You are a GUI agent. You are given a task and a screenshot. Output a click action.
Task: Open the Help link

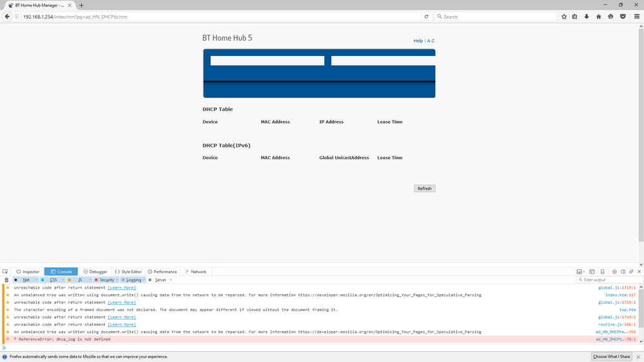418,41
